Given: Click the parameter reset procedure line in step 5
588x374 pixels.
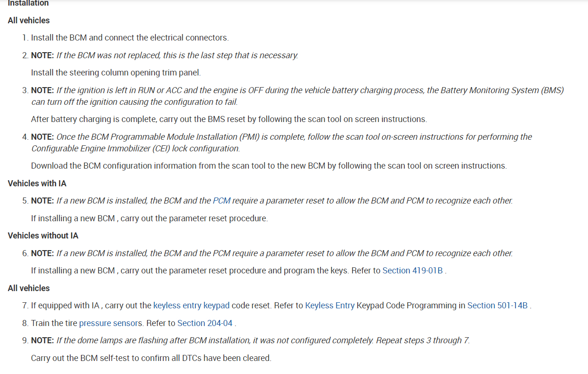Looking at the screenshot, I should (x=149, y=218).
